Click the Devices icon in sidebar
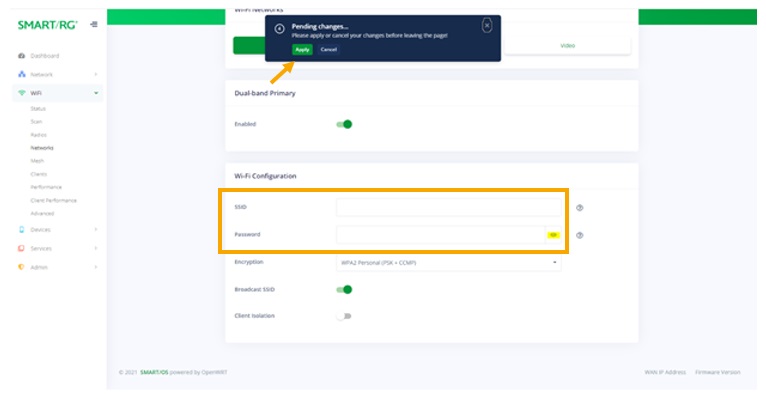The width and height of the screenshot is (766, 399). click(x=21, y=230)
